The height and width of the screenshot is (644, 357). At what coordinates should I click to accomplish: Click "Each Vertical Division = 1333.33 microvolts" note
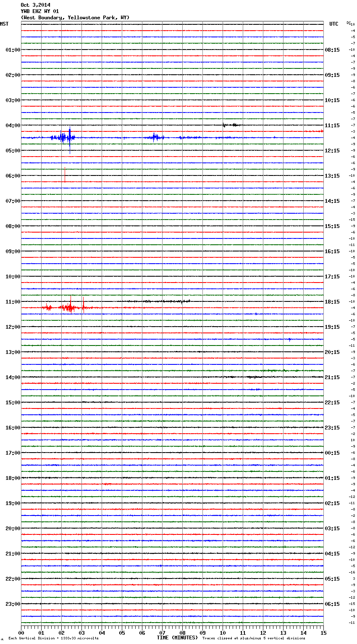pyautogui.click(x=53, y=639)
